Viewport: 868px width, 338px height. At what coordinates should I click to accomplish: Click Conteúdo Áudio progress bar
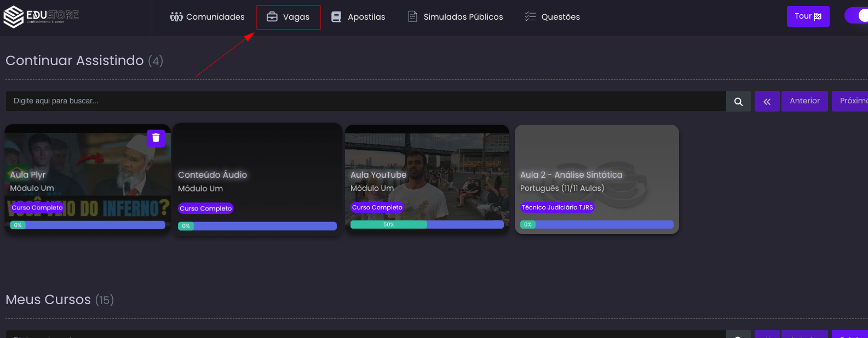tap(257, 226)
